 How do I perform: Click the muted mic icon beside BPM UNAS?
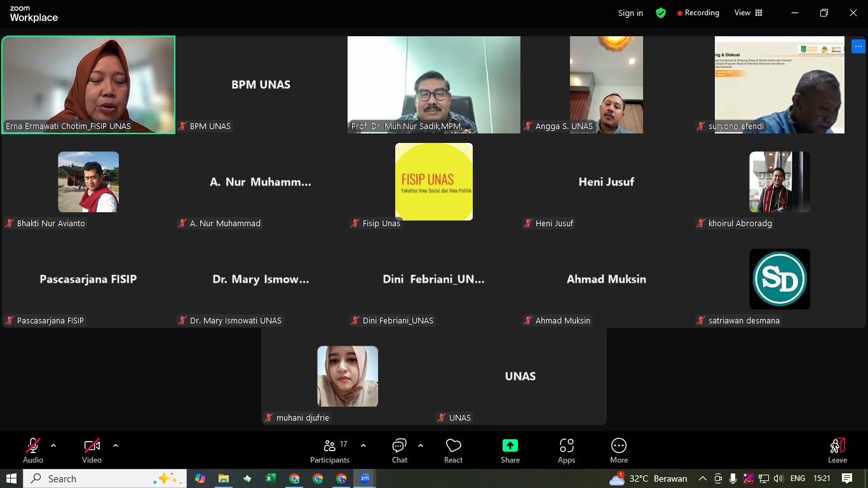point(182,126)
